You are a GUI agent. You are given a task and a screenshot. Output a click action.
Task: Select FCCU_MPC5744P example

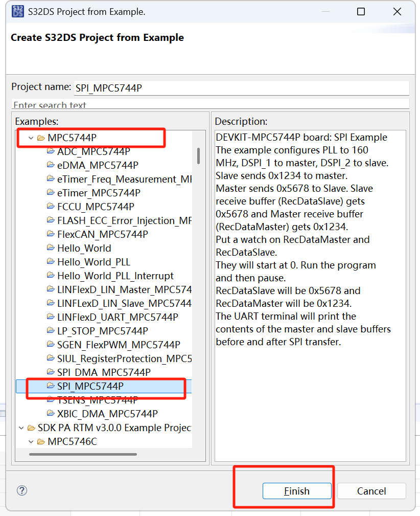pos(96,207)
